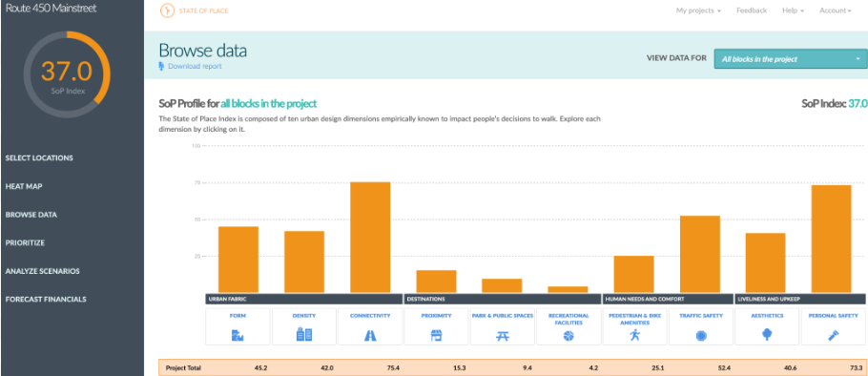Screen dimensions: 868x376
Task: Click the CONNECTIVITY dimension label
Action: tap(370, 316)
